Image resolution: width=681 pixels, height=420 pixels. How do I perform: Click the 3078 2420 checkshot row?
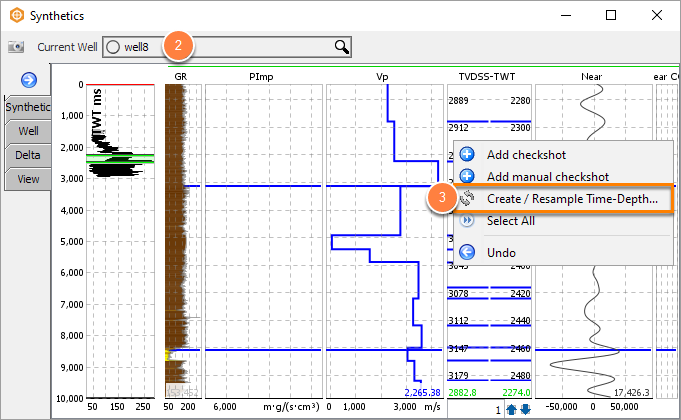point(489,293)
